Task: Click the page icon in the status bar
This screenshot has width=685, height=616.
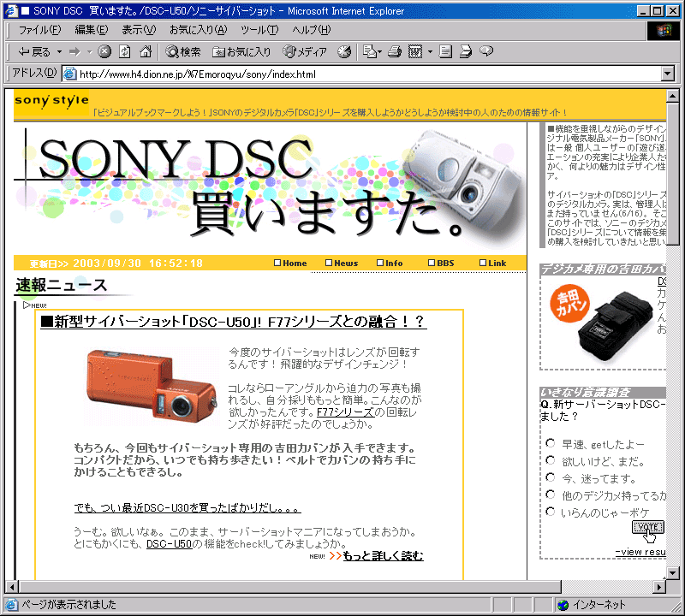Action: (x=11, y=605)
